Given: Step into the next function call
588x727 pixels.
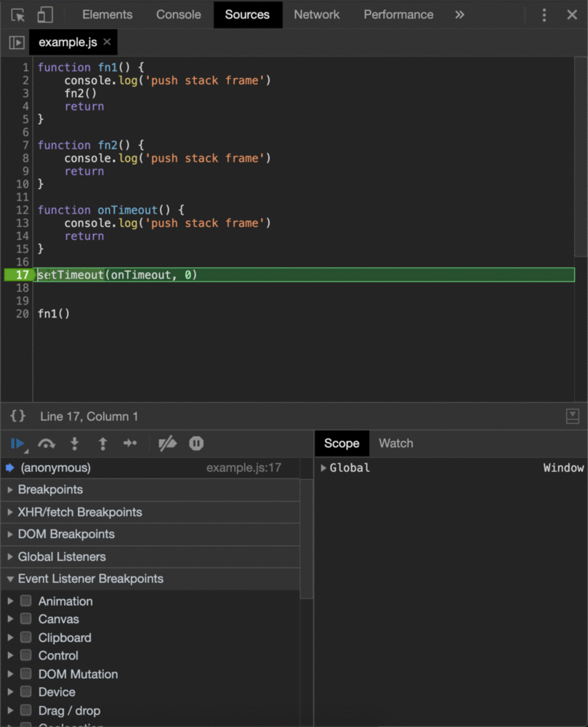Looking at the screenshot, I should (75, 443).
